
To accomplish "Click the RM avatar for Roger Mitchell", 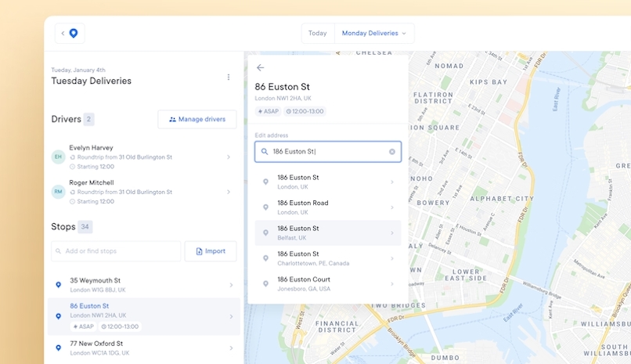I will click(x=59, y=192).
